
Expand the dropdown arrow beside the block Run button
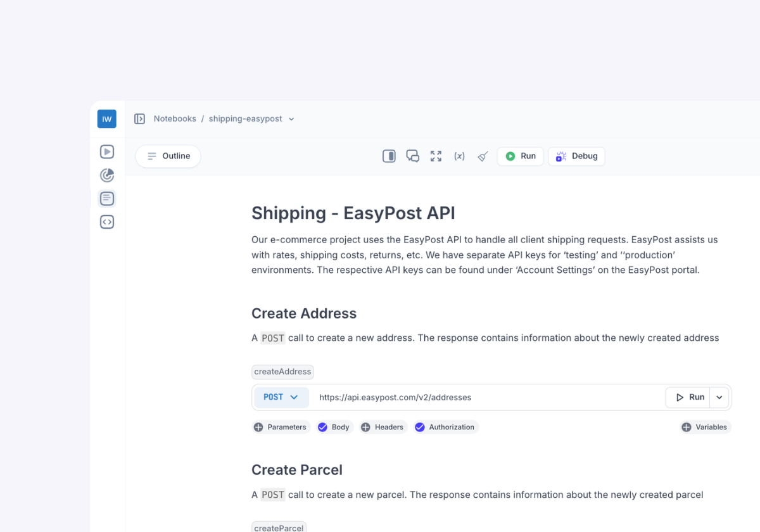point(719,397)
